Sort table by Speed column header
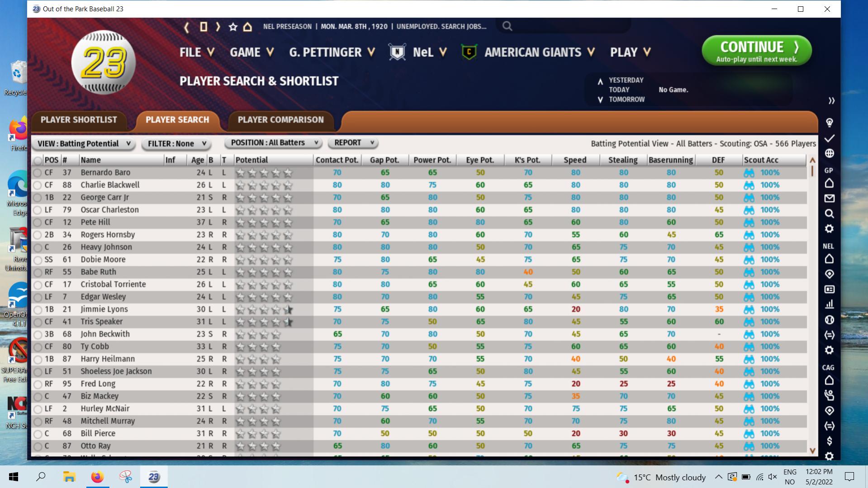 (x=575, y=160)
